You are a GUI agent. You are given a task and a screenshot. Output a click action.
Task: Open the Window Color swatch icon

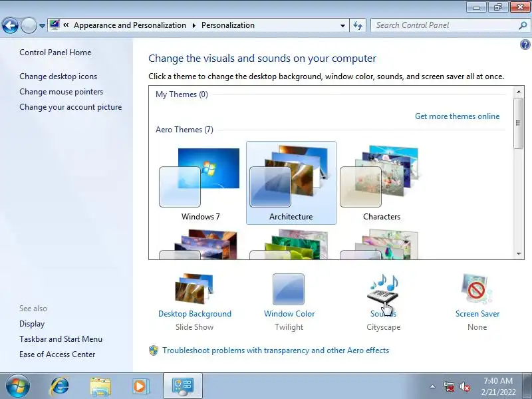289,289
